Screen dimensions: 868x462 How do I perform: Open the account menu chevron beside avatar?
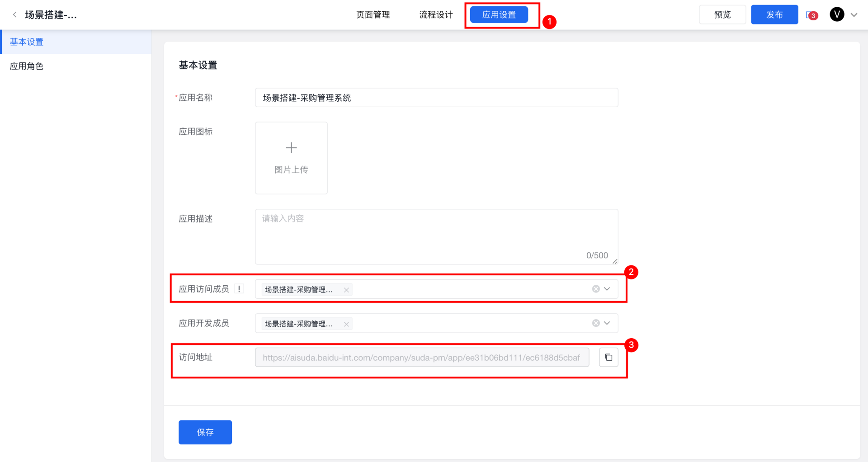854,15
